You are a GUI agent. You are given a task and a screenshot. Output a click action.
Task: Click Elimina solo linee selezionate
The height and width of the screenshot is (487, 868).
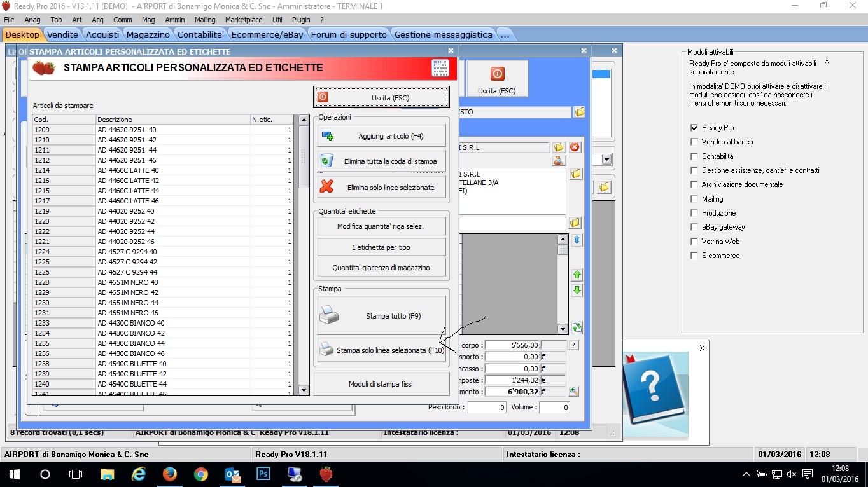(x=382, y=188)
